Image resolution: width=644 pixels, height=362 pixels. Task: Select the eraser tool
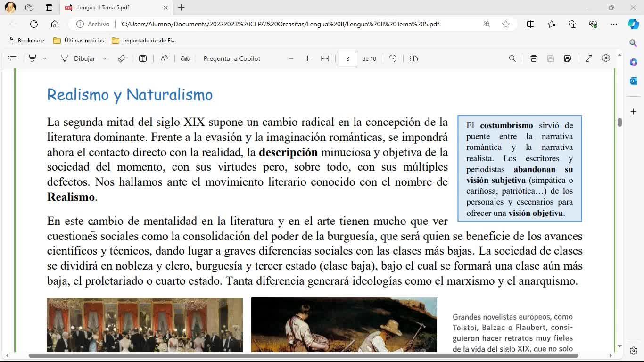[121, 58]
